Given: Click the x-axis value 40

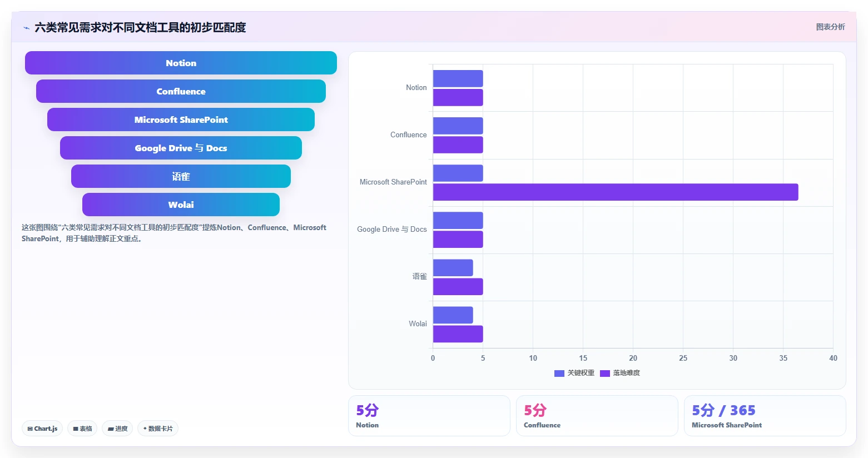Looking at the screenshot, I should click(x=833, y=358).
